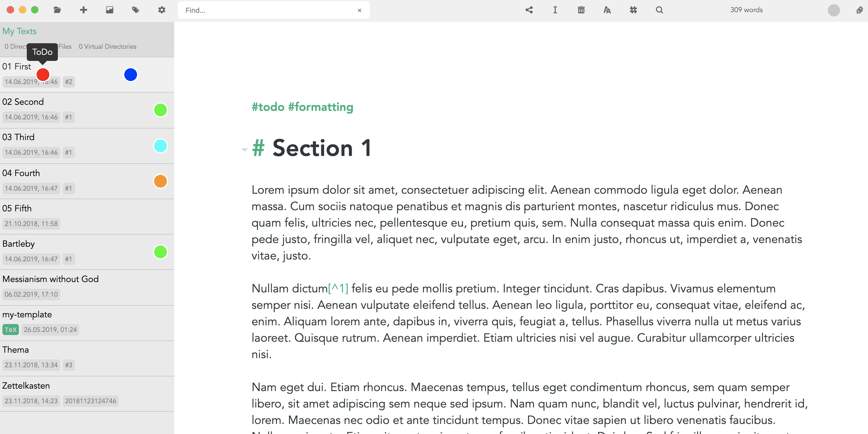Viewport: 868px width, 434px height.
Task: Click the green tag dot on 02 Second
Action: click(x=161, y=110)
